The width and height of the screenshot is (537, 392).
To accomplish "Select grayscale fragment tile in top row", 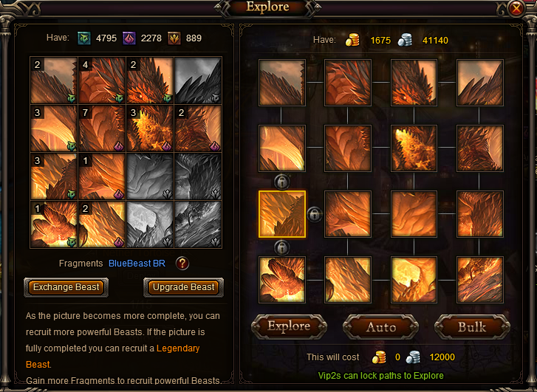I will 198,80.
